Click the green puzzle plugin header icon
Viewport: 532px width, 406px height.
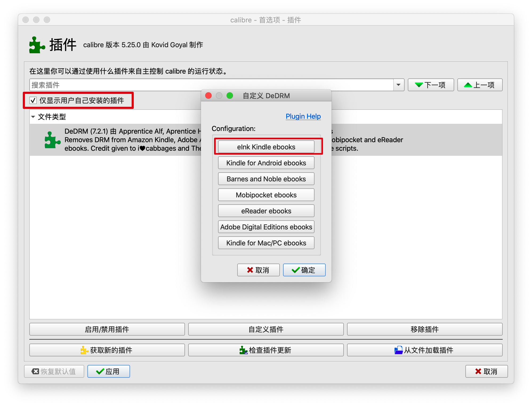point(37,45)
